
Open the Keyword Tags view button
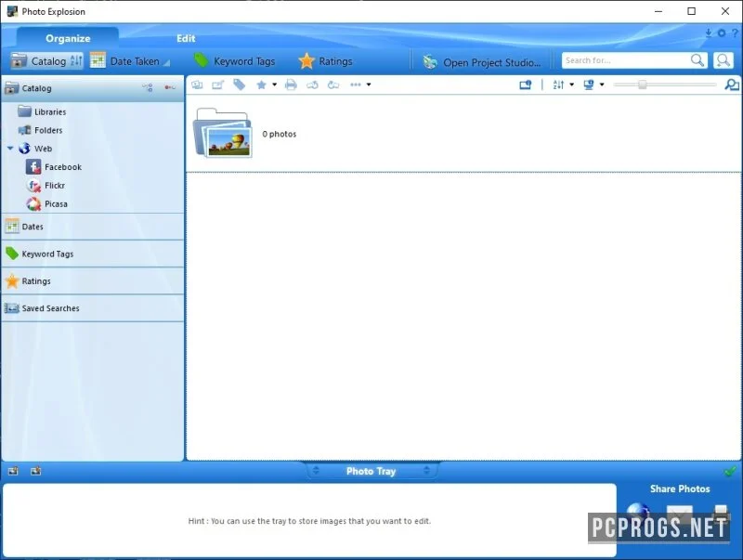(235, 61)
